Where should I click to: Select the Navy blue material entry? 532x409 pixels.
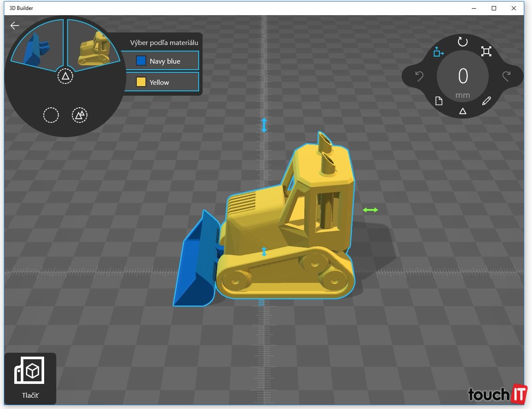click(x=160, y=61)
